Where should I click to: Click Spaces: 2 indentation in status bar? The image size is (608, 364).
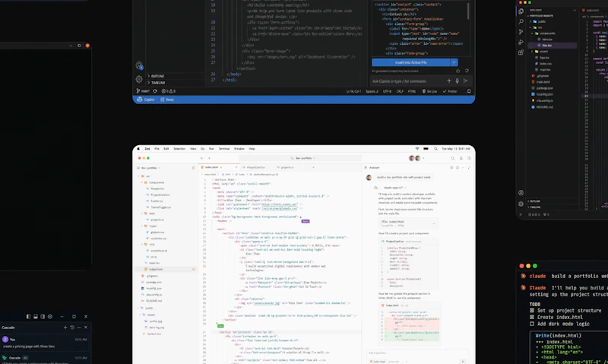click(x=372, y=91)
